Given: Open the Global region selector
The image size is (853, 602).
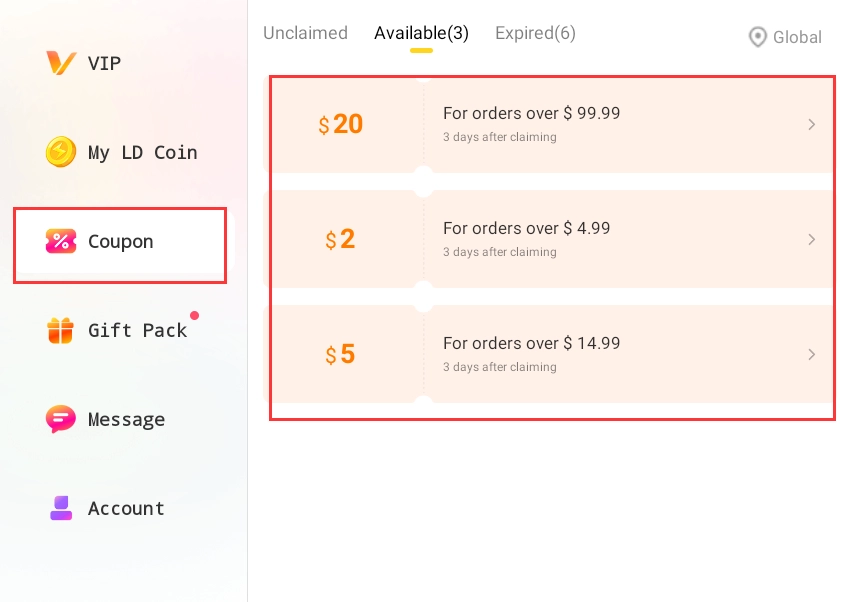Looking at the screenshot, I should point(785,37).
